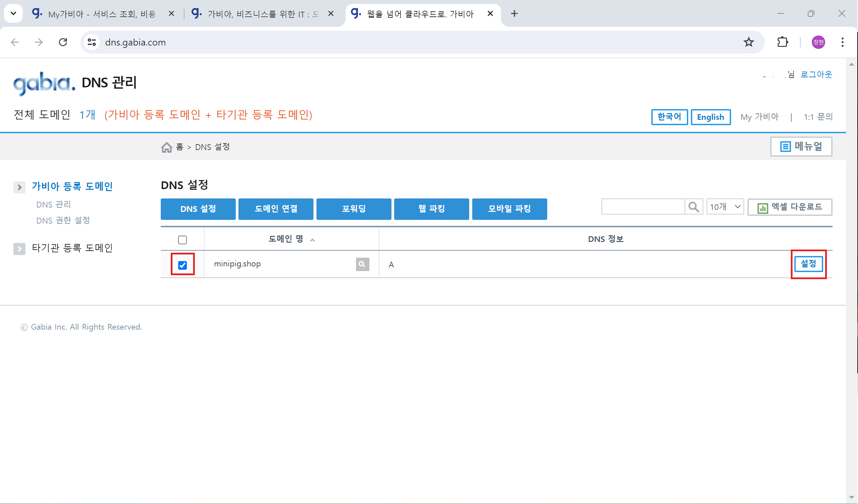Image resolution: width=858 pixels, height=504 pixels.
Task: Click the vertical scrollbar down arrow
Action: pos(852,498)
